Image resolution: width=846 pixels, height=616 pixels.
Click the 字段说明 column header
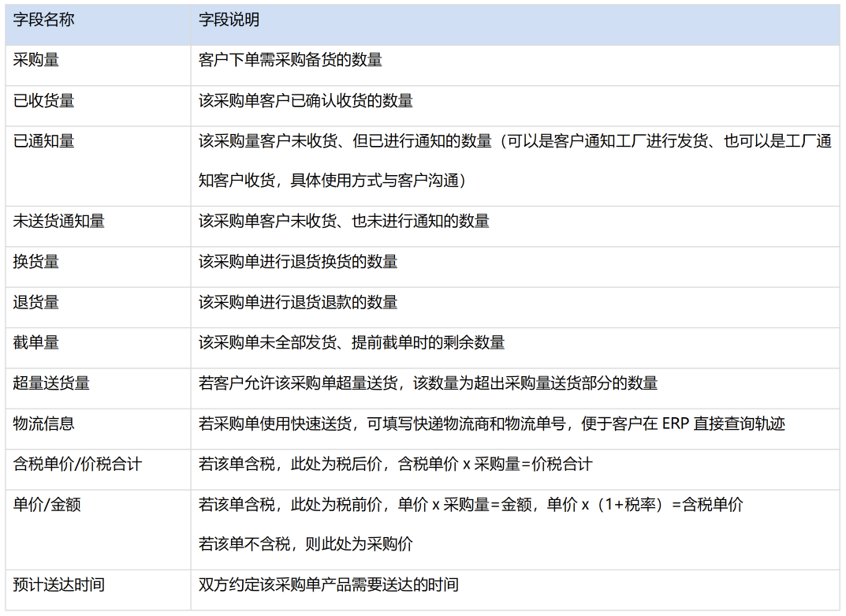229,21
